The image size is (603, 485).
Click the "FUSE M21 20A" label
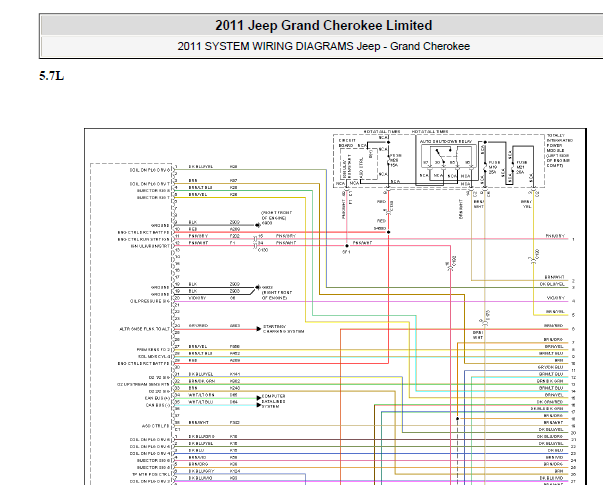coord(521,167)
